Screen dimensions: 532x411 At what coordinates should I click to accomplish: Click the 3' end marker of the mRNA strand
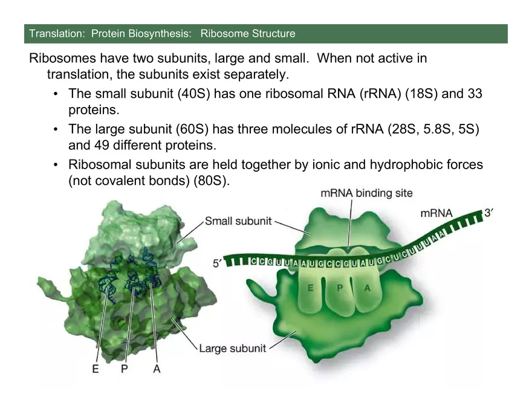487,212
